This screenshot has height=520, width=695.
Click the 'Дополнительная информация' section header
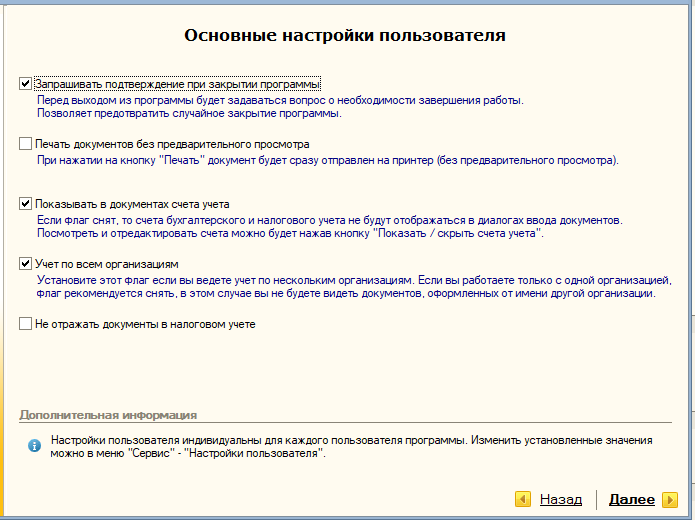coord(108,415)
